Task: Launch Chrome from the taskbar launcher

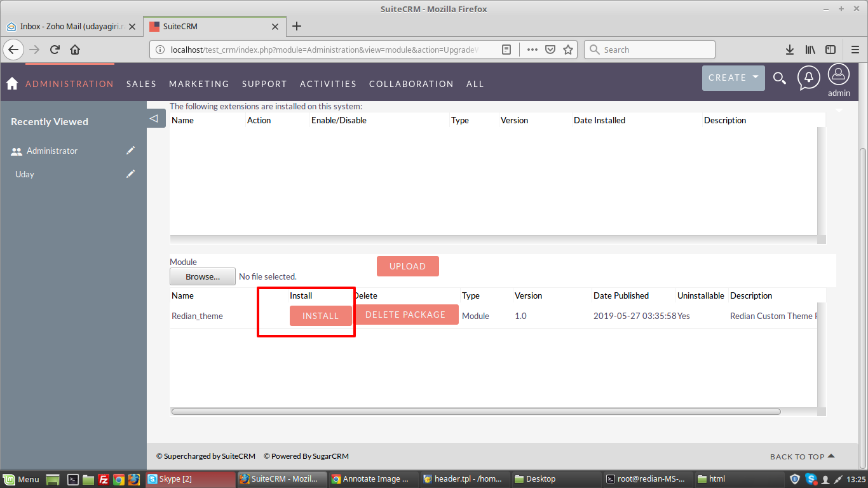Action: click(118, 479)
